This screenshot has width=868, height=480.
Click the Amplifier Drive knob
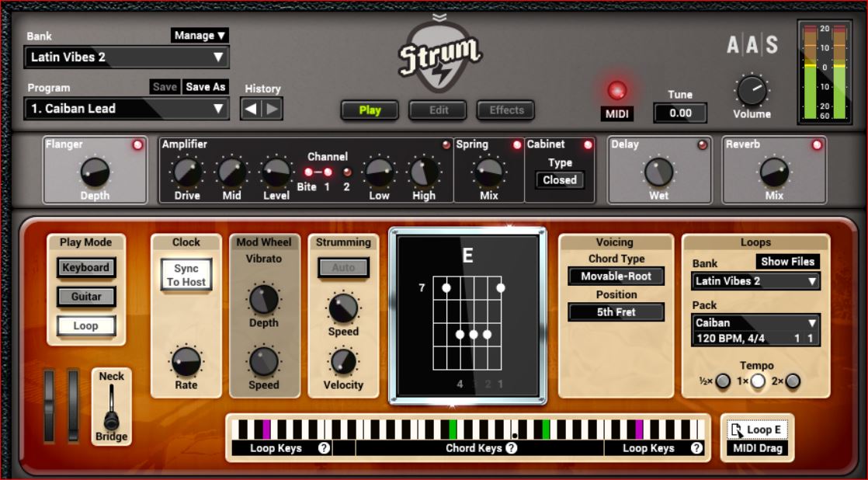pyautogui.click(x=188, y=172)
